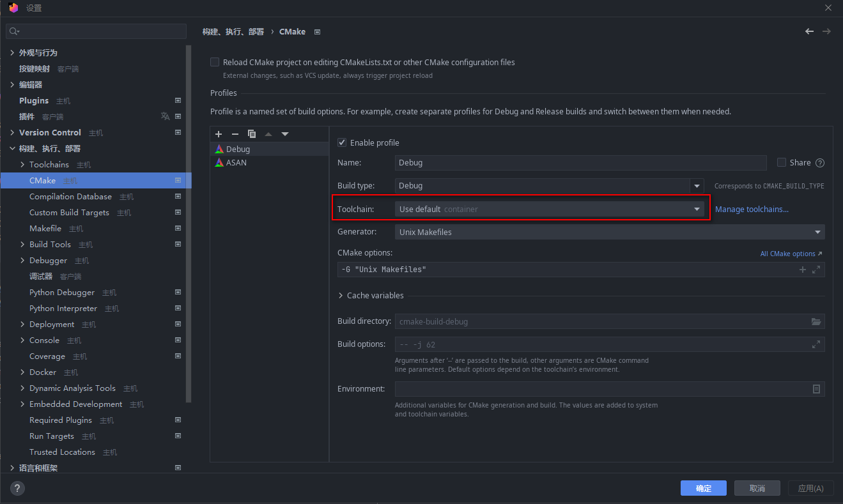Click project icon on Run Targets row

(x=178, y=436)
